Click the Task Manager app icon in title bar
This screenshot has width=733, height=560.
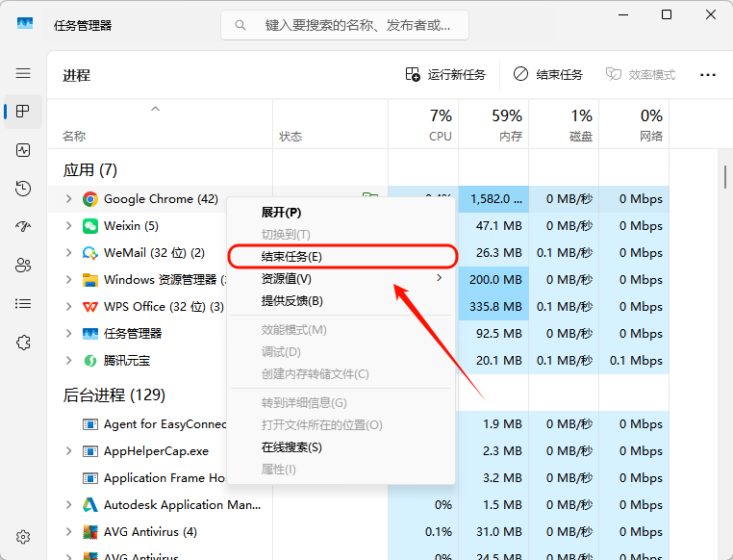[x=25, y=23]
